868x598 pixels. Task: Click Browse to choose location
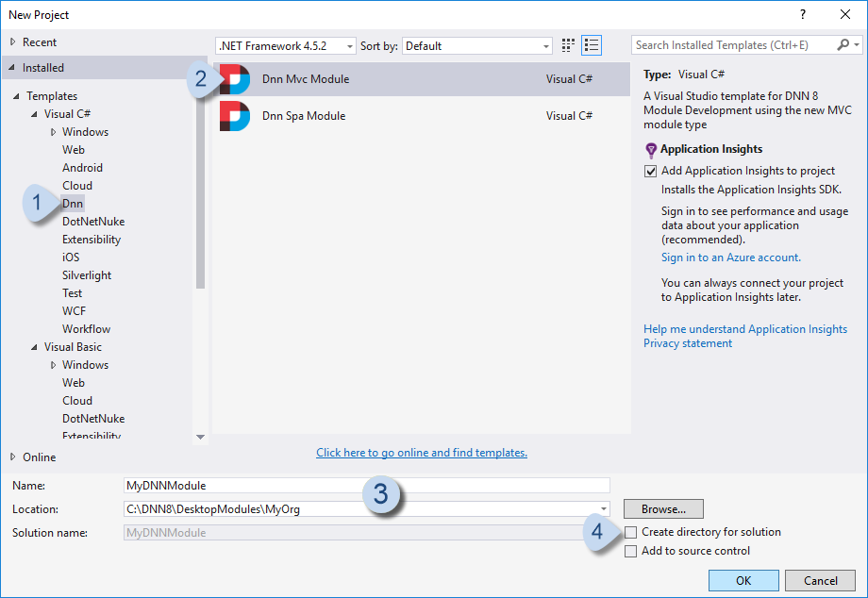(x=663, y=509)
